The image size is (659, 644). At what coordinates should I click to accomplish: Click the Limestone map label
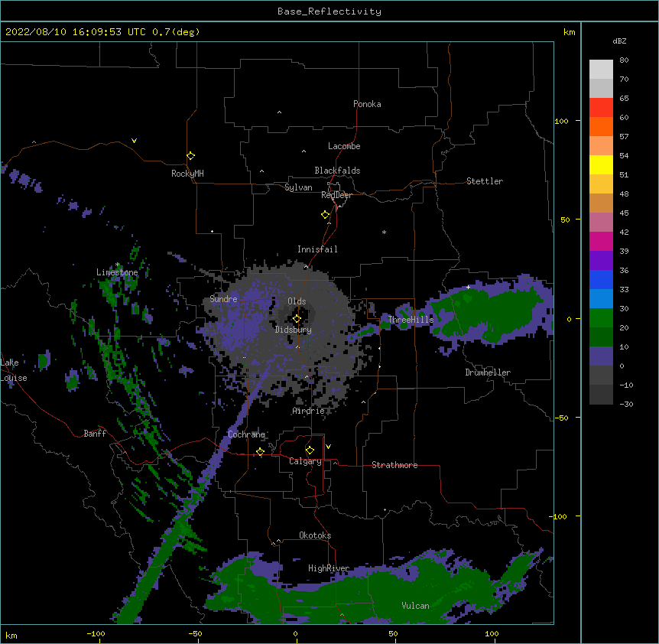pyautogui.click(x=117, y=272)
